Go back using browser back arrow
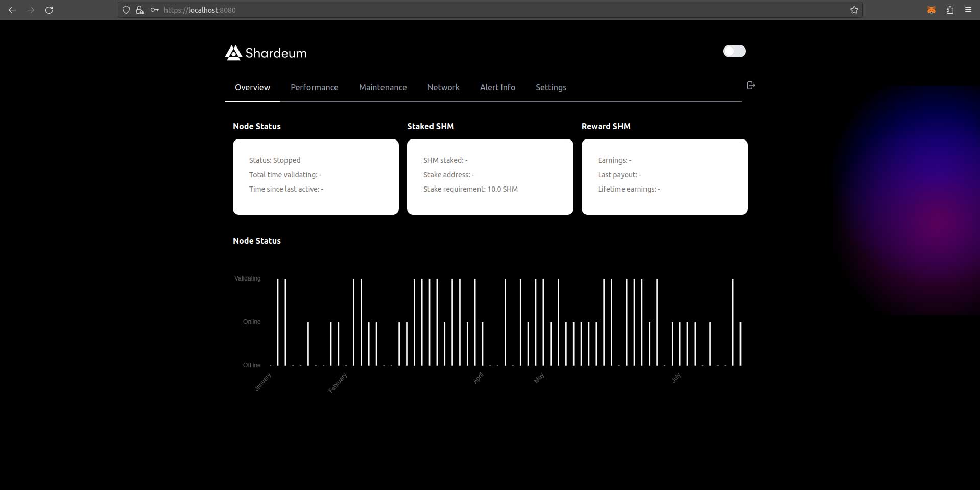This screenshot has width=980, height=490. pos(12,10)
